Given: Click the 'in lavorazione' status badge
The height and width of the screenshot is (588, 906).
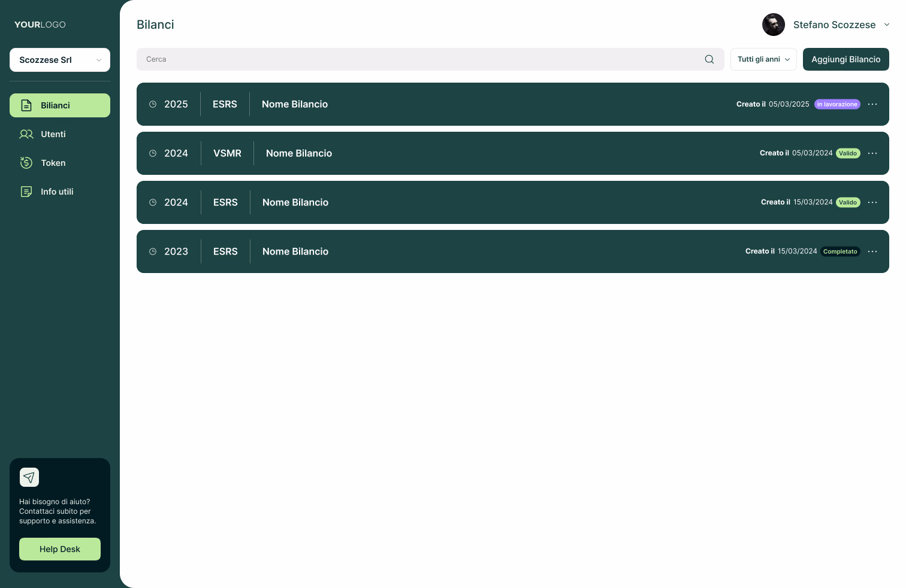Looking at the screenshot, I should pyautogui.click(x=837, y=104).
